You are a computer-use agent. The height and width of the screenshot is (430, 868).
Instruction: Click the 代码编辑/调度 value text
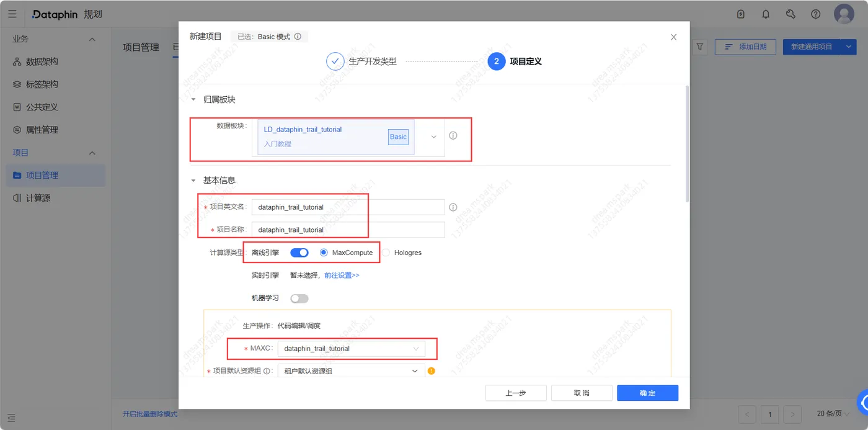point(299,326)
